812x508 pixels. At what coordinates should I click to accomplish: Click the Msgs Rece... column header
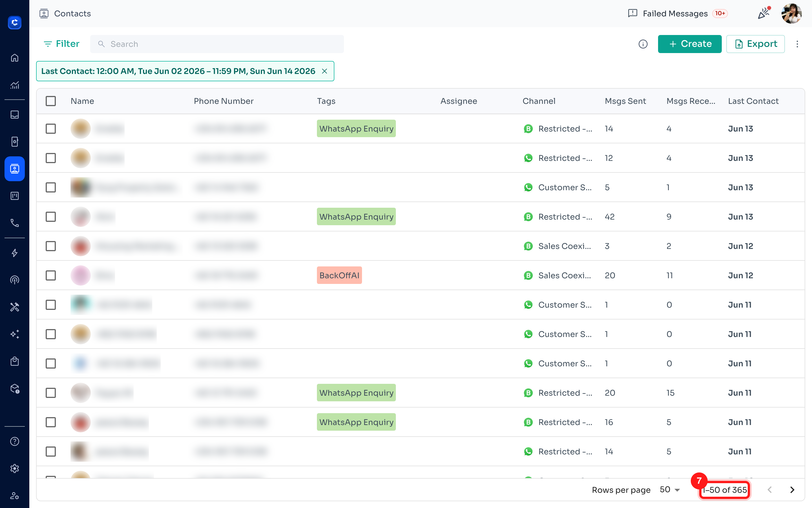(691, 101)
